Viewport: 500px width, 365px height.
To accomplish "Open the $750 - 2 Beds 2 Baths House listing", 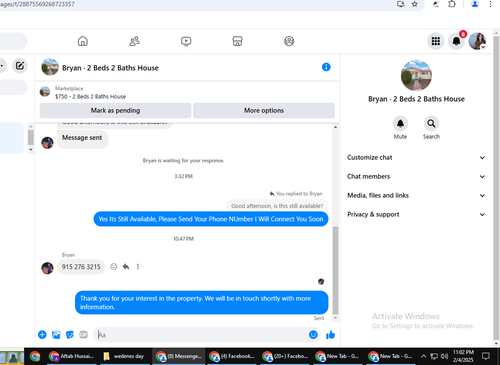I will point(90,97).
